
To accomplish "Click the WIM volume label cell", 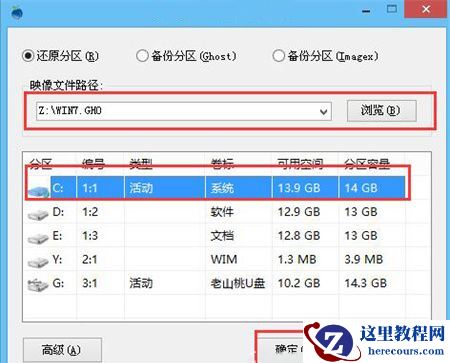I will point(224,259).
